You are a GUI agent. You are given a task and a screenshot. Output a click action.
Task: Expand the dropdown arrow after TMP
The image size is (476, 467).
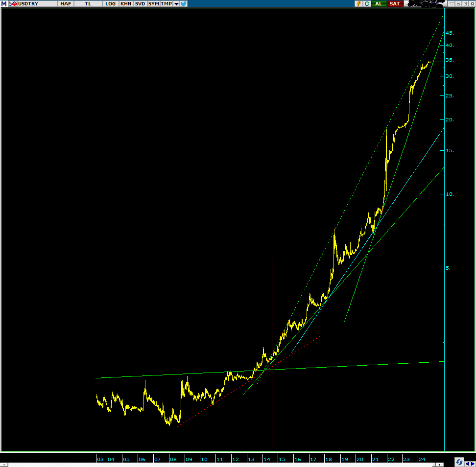(176, 3)
